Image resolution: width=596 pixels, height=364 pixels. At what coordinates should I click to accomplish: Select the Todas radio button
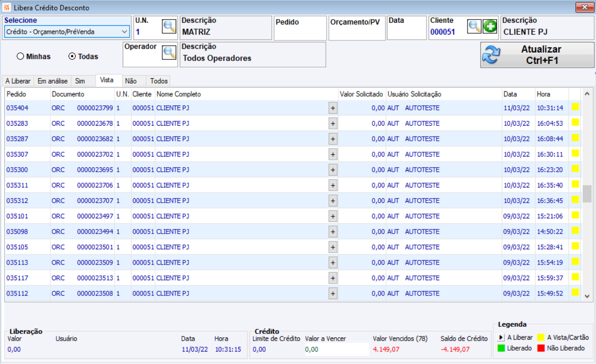(x=72, y=56)
